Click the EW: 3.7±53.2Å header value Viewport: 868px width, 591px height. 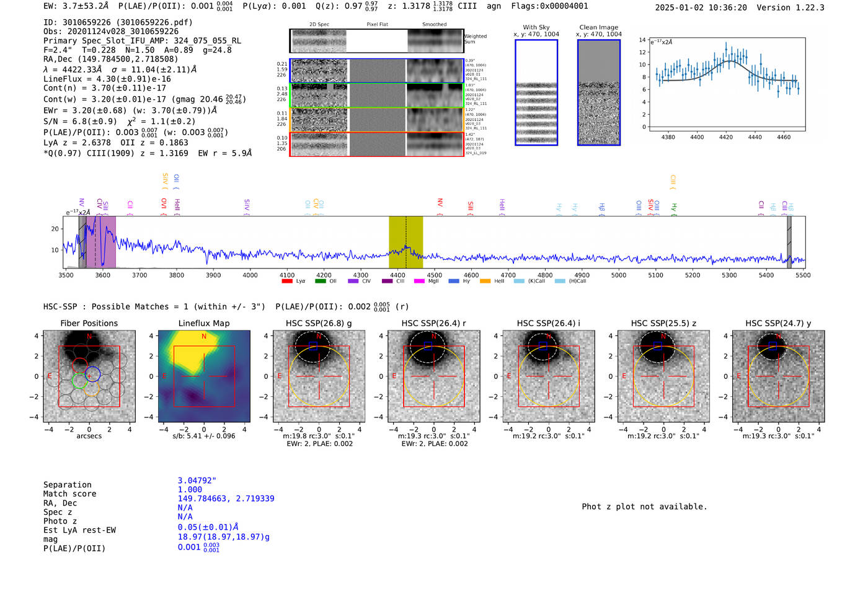pos(76,6)
